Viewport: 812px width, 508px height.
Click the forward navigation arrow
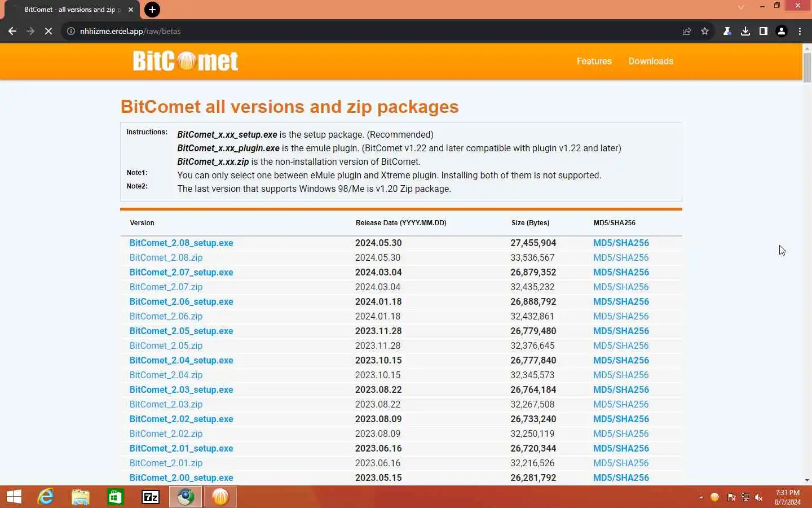click(30, 31)
